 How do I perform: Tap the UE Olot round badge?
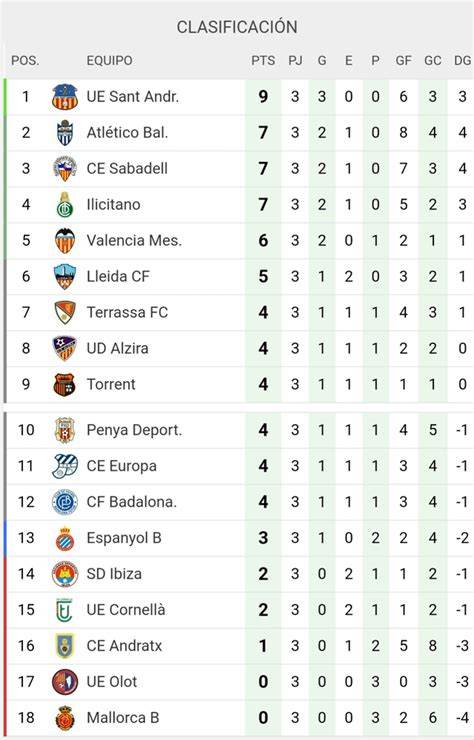point(65,682)
